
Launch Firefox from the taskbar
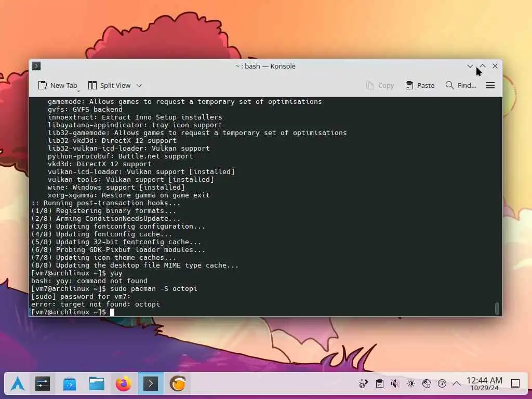(x=124, y=384)
